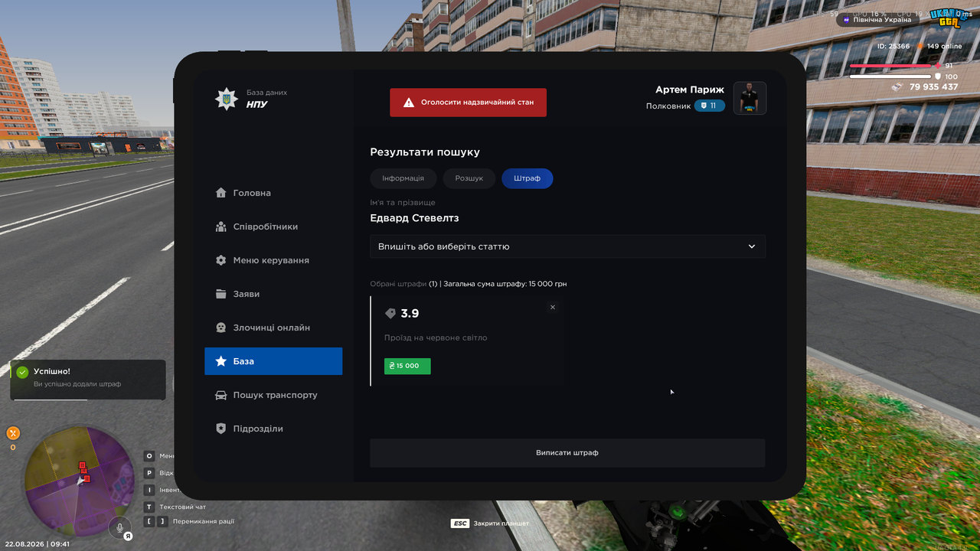The width and height of the screenshot is (980, 551).
Task: Click the criminal face icon beside Злочинці онлайн
Action: pos(221,328)
